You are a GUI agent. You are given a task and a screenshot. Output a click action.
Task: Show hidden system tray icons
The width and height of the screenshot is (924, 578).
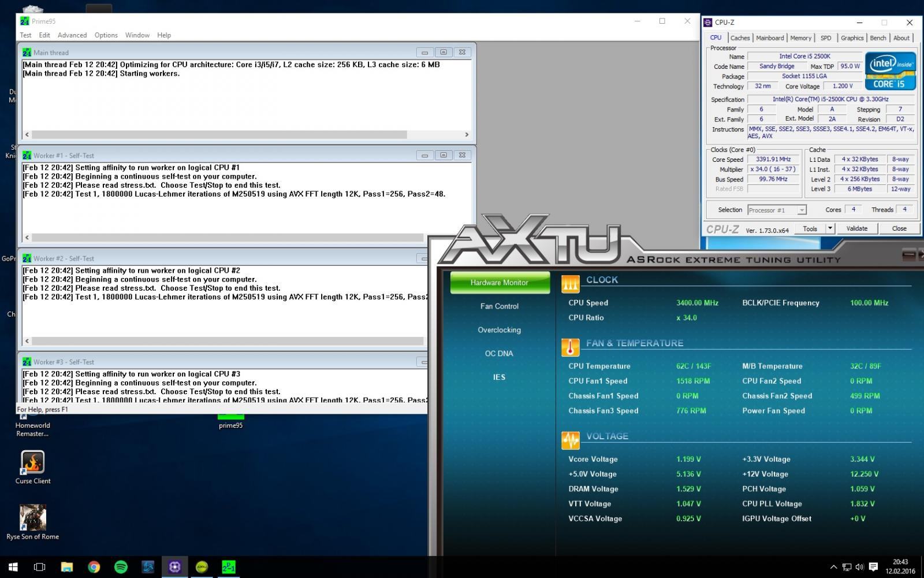tap(833, 567)
